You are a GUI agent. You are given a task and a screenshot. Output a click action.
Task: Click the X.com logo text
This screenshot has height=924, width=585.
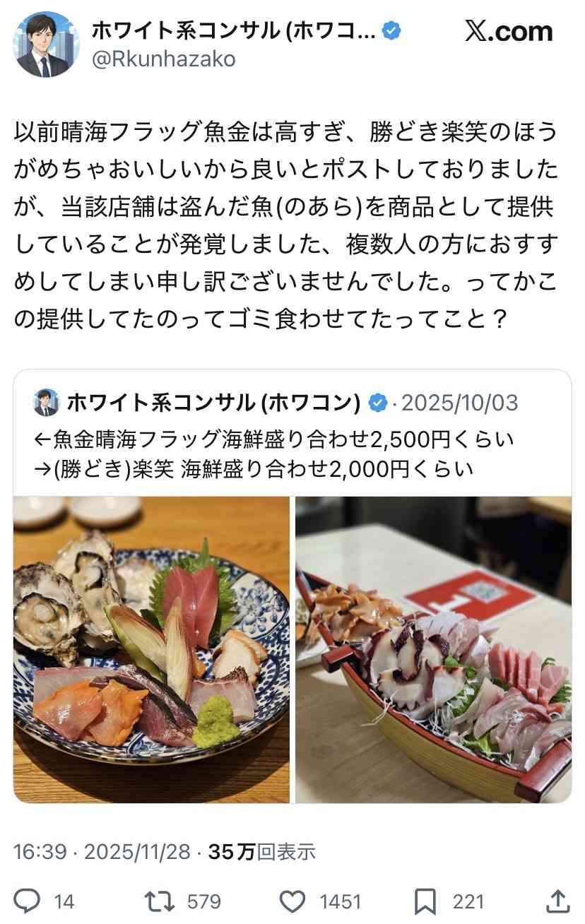[x=509, y=31]
